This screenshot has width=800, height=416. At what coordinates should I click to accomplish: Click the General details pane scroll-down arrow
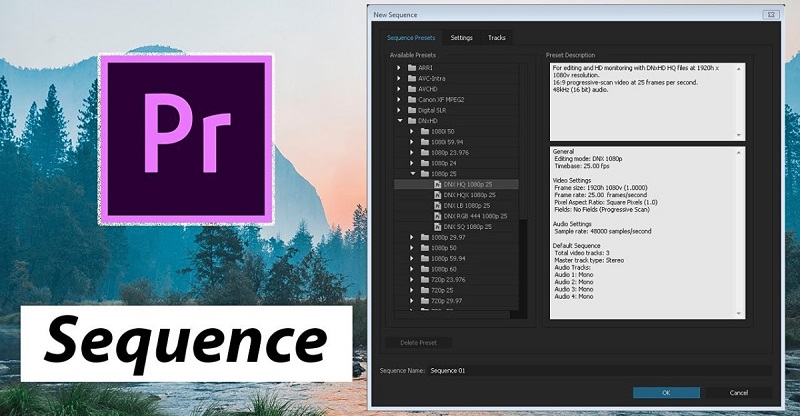739,313
